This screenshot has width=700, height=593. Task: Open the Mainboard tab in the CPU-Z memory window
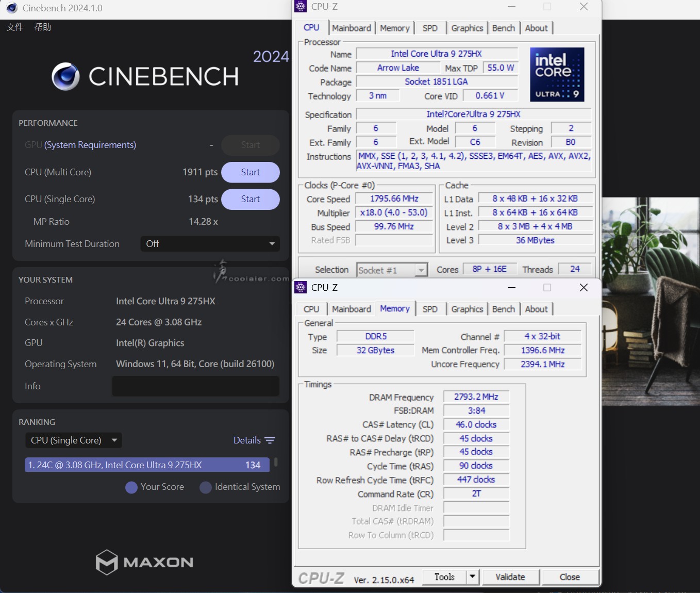(x=352, y=309)
